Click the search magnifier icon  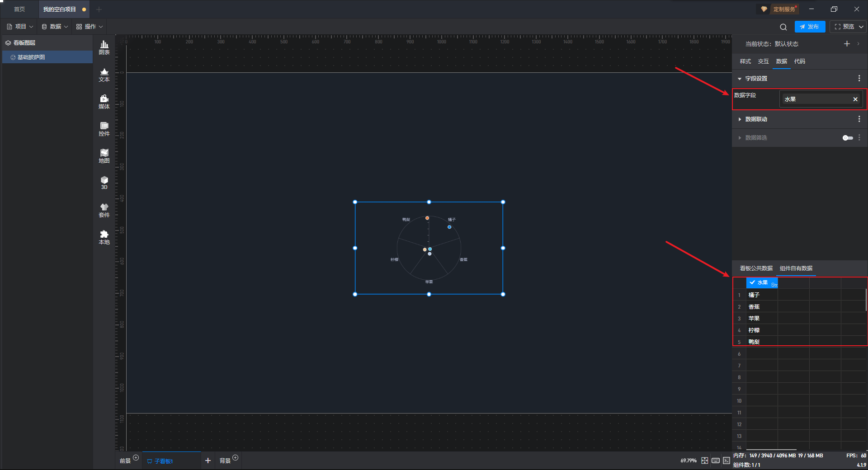coord(783,27)
